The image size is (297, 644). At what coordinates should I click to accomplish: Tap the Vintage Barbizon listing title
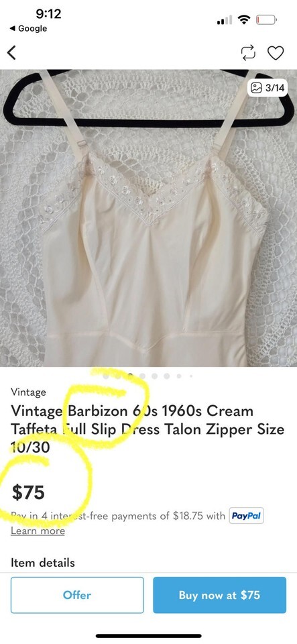click(x=147, y=429)
